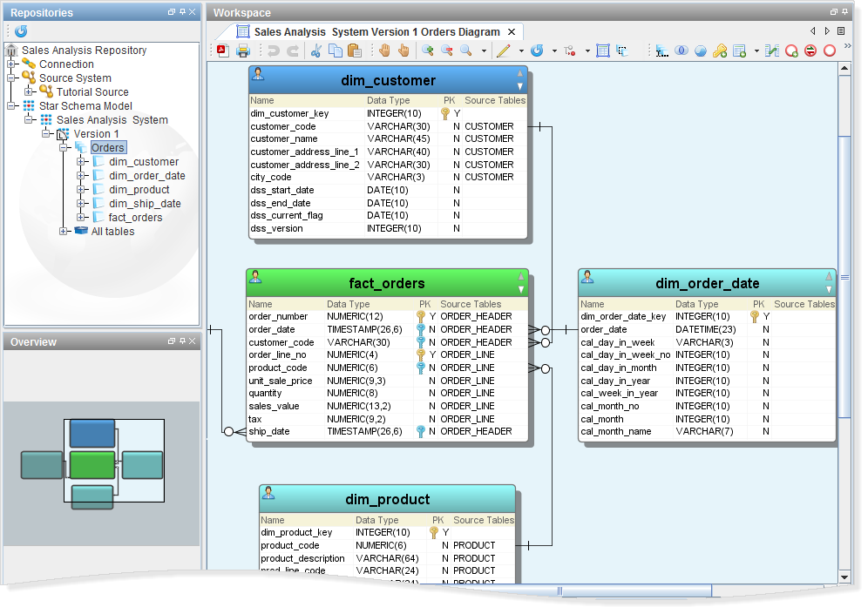Select the pencil drawing tool
This screenshot has width=868, height=614.
click(503, 51)
